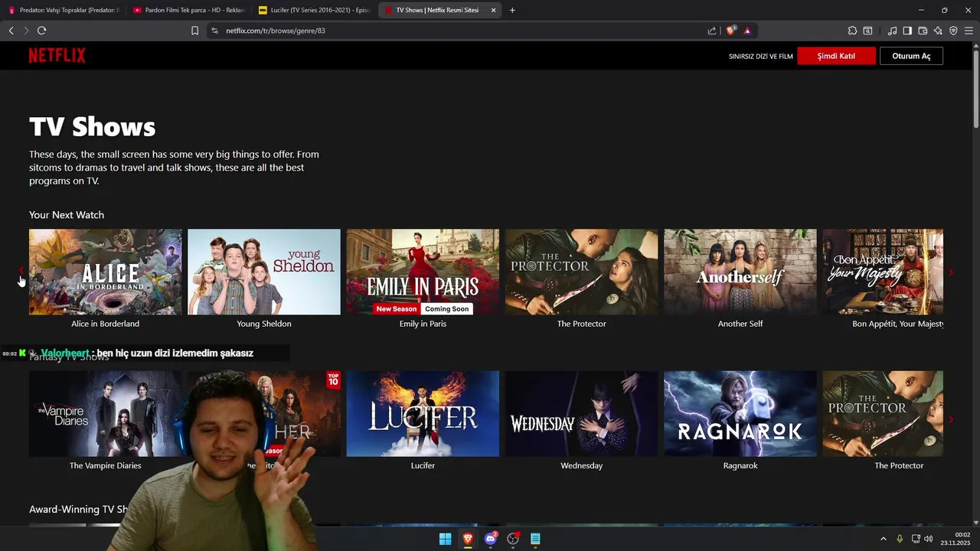This screenshot has height=551, width=980.
Task: Open Leo AI sparkle icon
Action: 938,31
